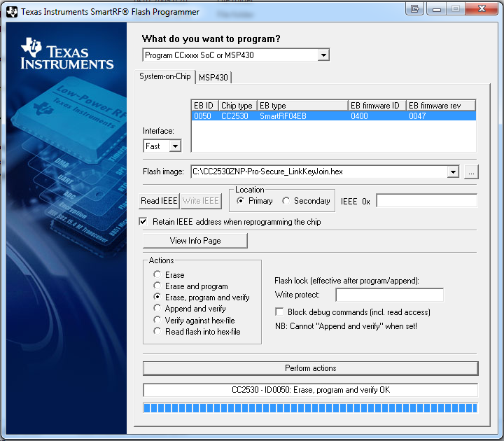Click the EB ID column header

[205, 106]
